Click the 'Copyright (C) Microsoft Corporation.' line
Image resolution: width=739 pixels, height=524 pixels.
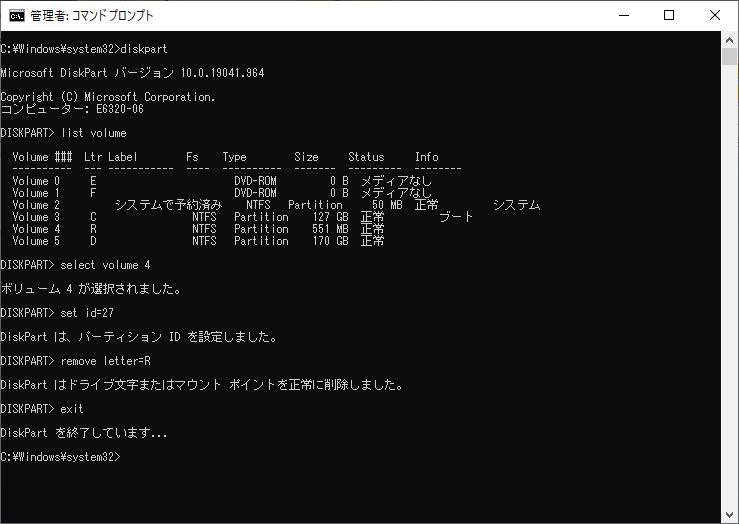click(x=108, y=97)
